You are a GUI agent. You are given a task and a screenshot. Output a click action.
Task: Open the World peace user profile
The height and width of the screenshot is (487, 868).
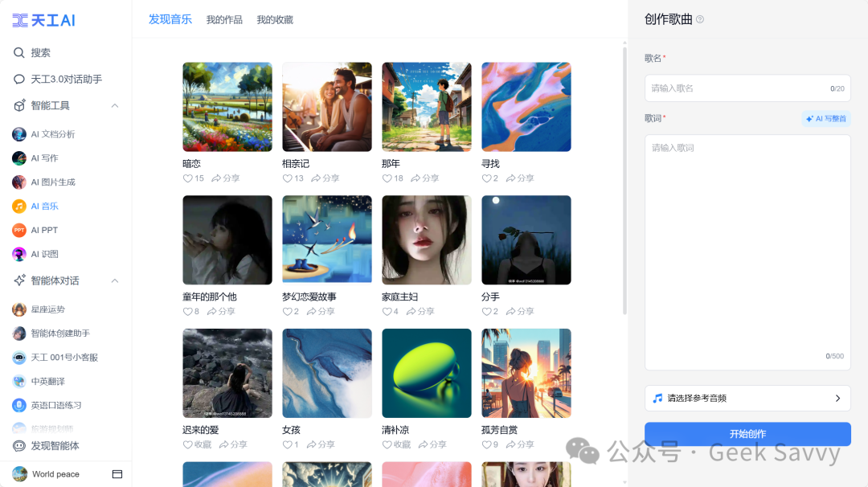coord(46,474)
